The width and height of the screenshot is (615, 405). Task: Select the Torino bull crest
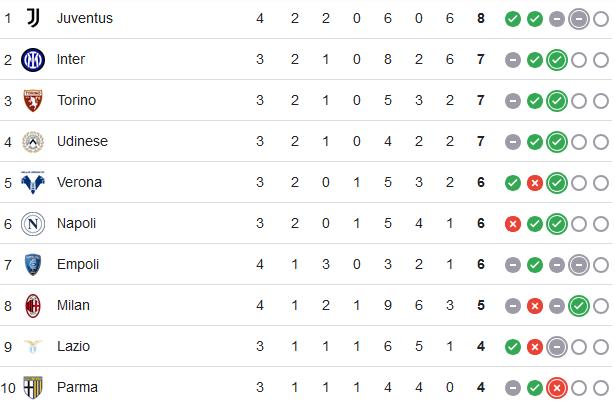pos(33,101)
